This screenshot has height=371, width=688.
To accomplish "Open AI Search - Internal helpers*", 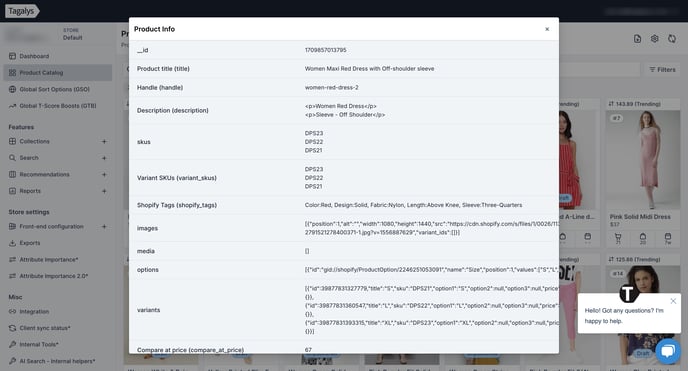I will (x=57, y=361).
